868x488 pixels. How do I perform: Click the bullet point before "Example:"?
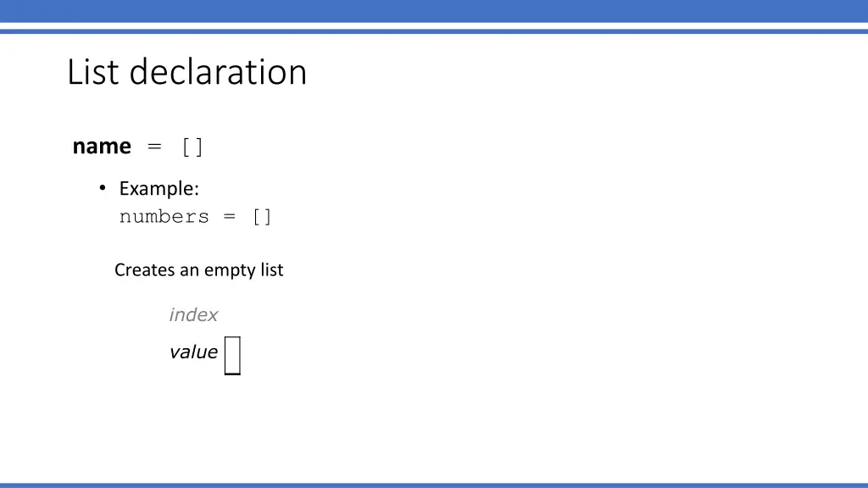(x=102, y=188)
